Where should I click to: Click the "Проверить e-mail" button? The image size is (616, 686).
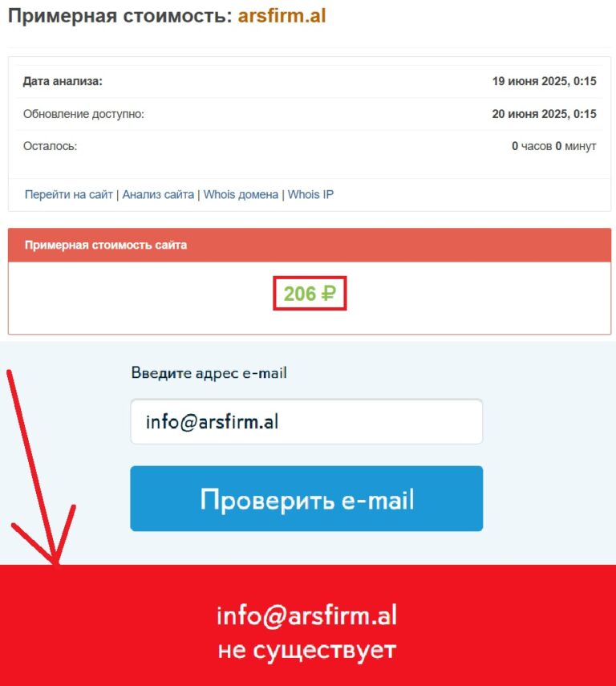click(306, 499)
